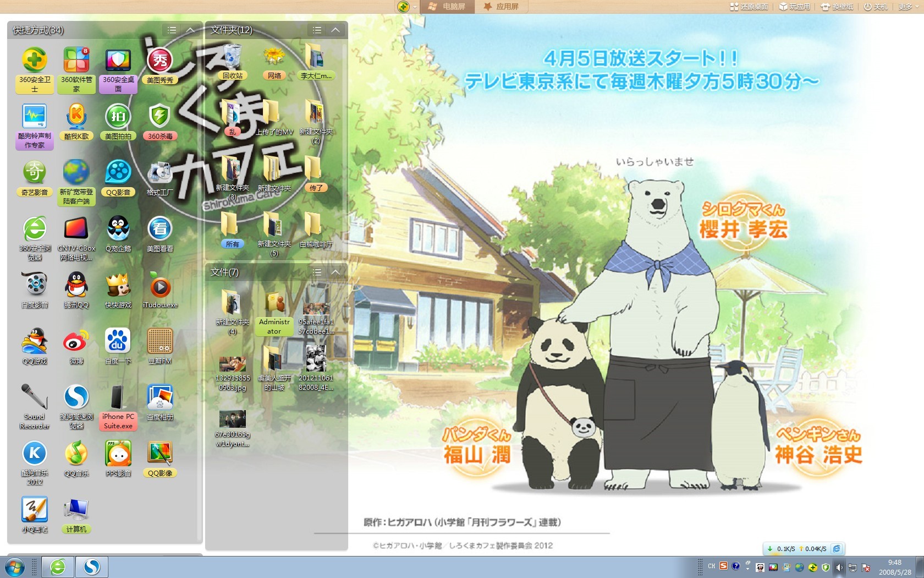Click network speed 0.1K/S floating widget
Viewport: 924px width, 578px height.
(804, 549)
